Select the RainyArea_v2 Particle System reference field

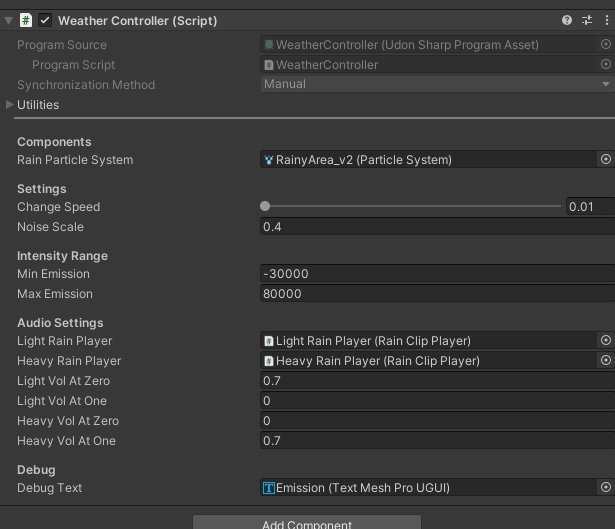coord(428,159)
